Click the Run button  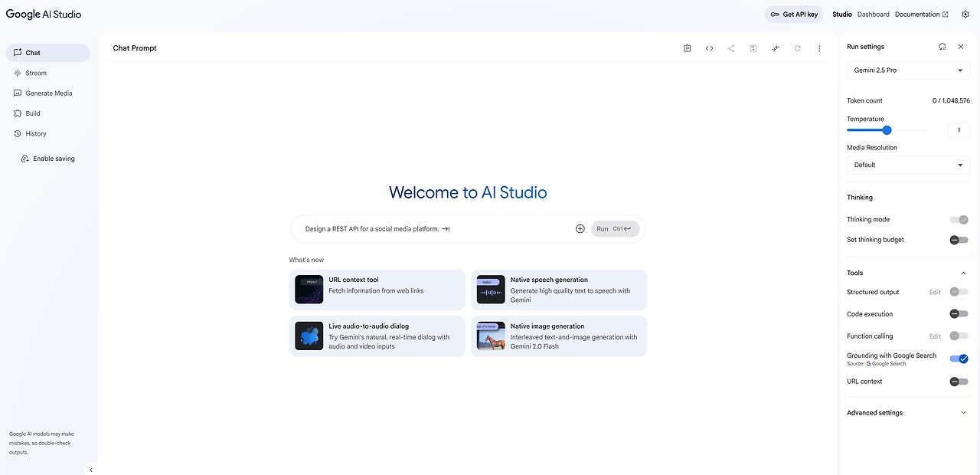pyautogui.click(x=615, y=229)
